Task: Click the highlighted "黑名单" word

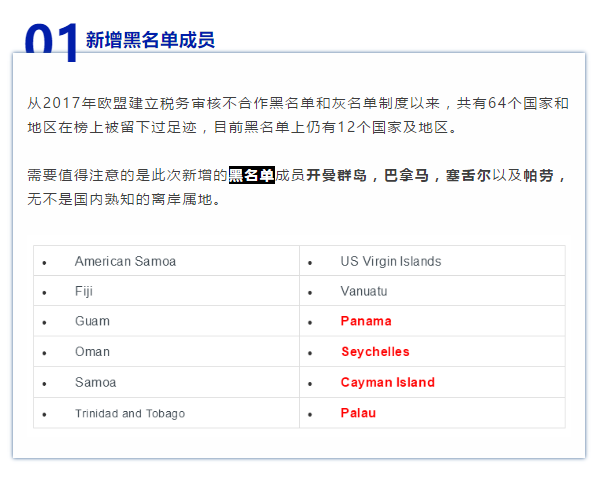Action: pyautogui.click(x=251, y=175)
